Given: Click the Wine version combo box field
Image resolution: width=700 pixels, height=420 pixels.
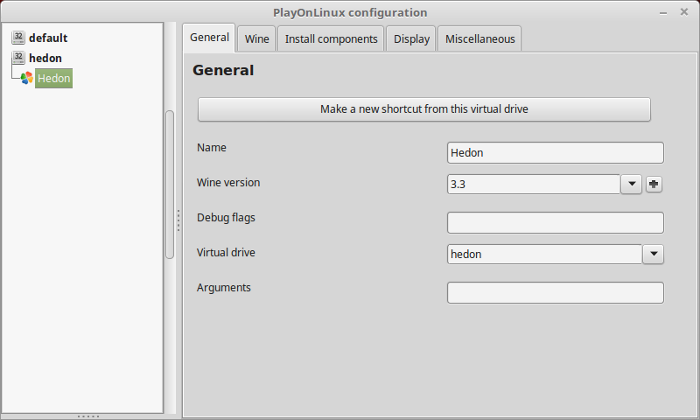Looking at the screenshot, I should tap(533, 184).
